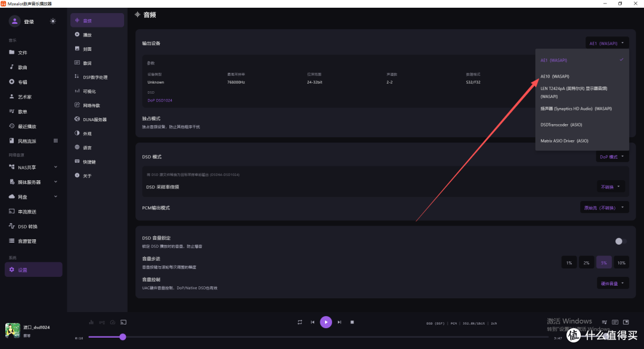Skip to the next track
The image size is (644, 349).
(339, 322)
